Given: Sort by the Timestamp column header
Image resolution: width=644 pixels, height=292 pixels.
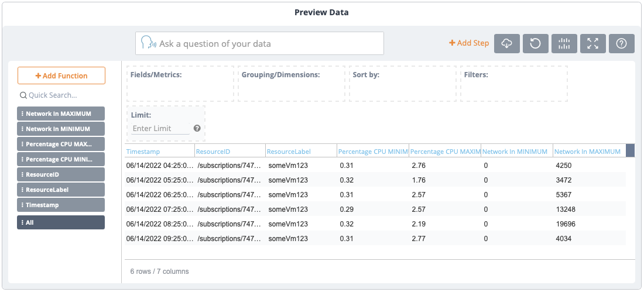Looking at the screenshot, I should [x=143, y=152].
